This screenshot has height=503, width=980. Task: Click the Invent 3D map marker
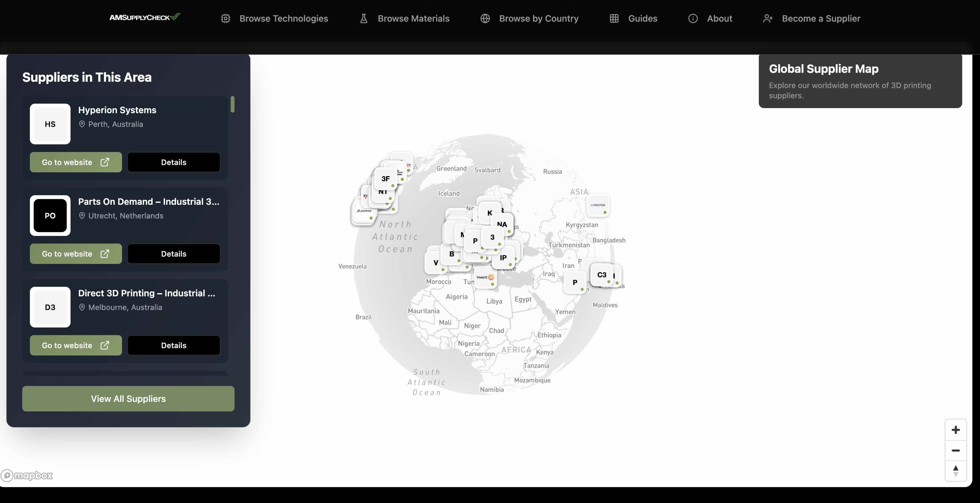tap(485, 278)
